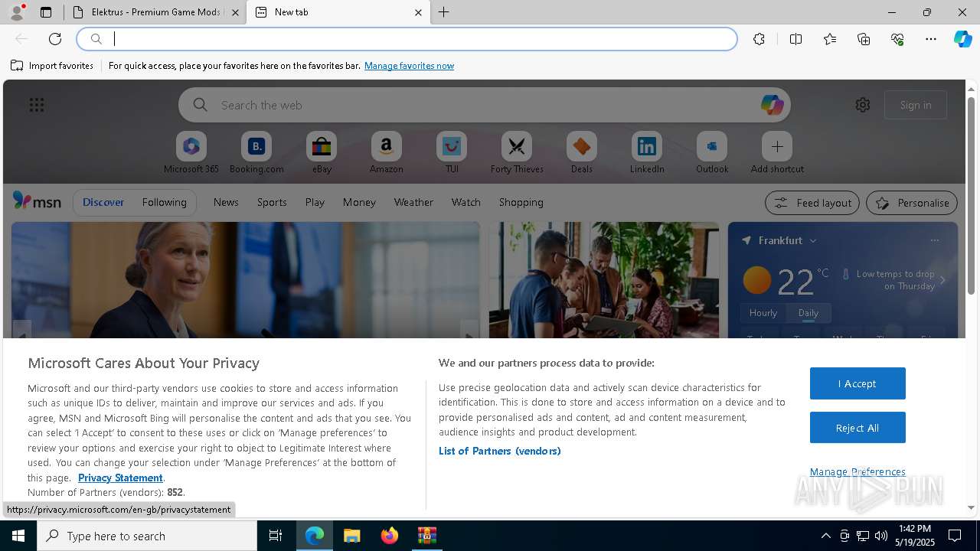Open the Weather menu item

coord(413,202)
